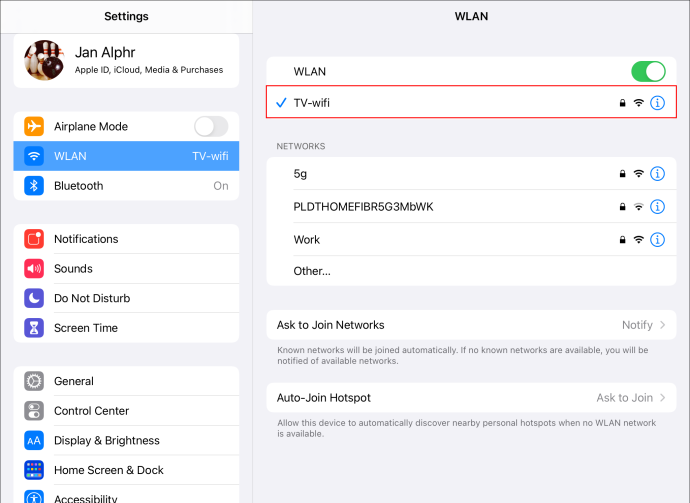Image resolution: width=690 pixels, height=503 pixels.
Task: Turn off the WLAN switch
Action: click(x=648, y=71)
